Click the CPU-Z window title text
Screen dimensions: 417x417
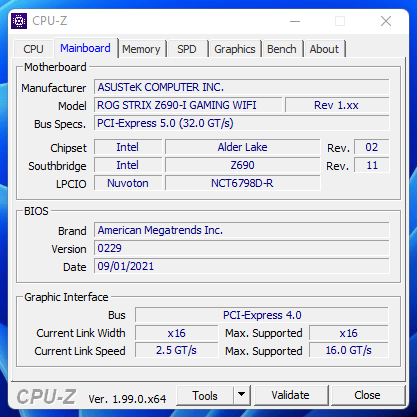coord(50,21)
